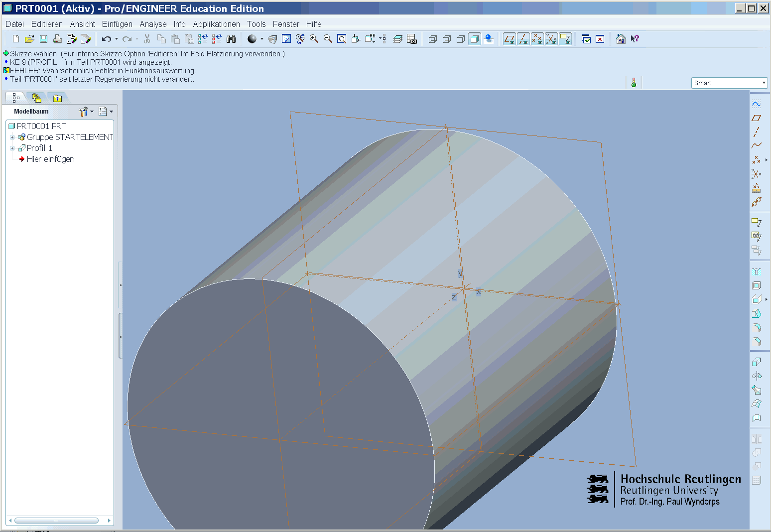This screenshot has height=532, width=771.
Task: Expand the Gruppe STARTELEMENT node
Action: click(12, 137)
